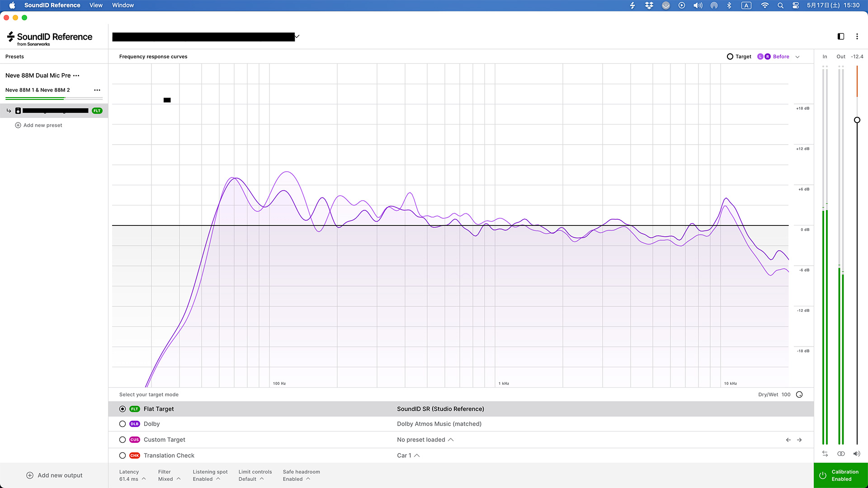Open the No preset loaded dropdown
The height and width of the screenshot is (488, 868).
[425, 440]
